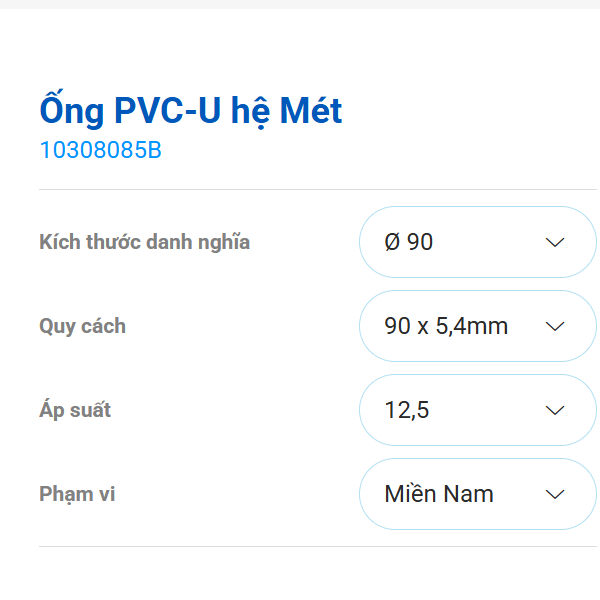Click the chevron arrow beside Miền Nam
This screenshot has width=600, height=600.
pyautogui.click(x=556, y=494)
